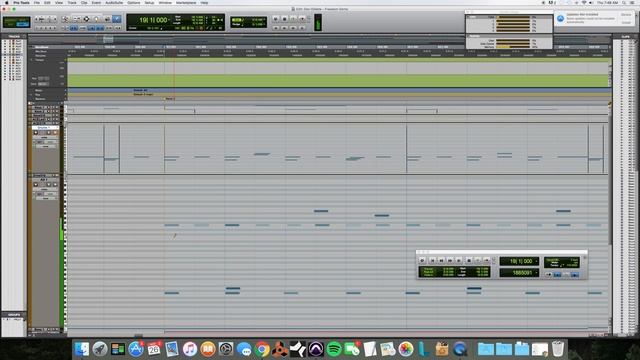Click the Pro Tools icon in Dock
Screen dimensions: 640x360
click(316, 349)
